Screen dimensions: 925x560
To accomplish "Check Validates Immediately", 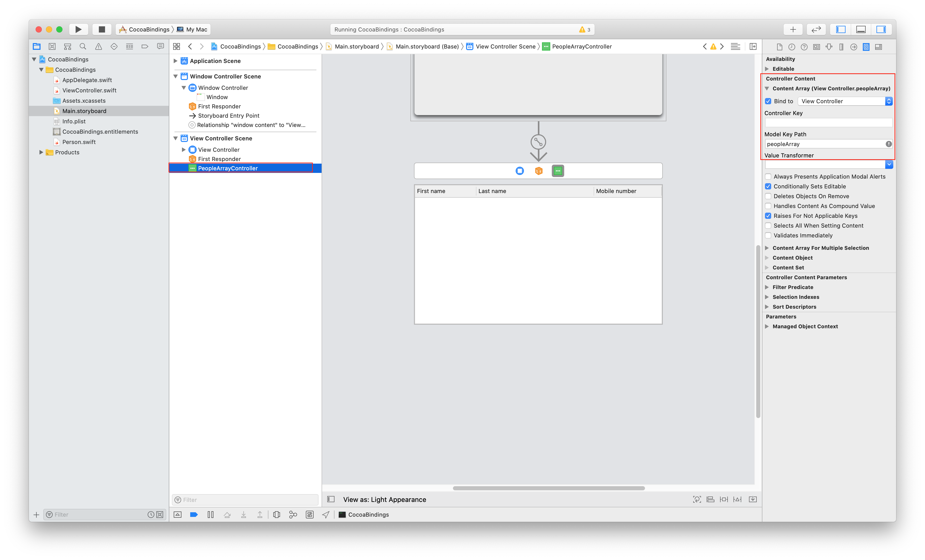I will pos(768,235).
